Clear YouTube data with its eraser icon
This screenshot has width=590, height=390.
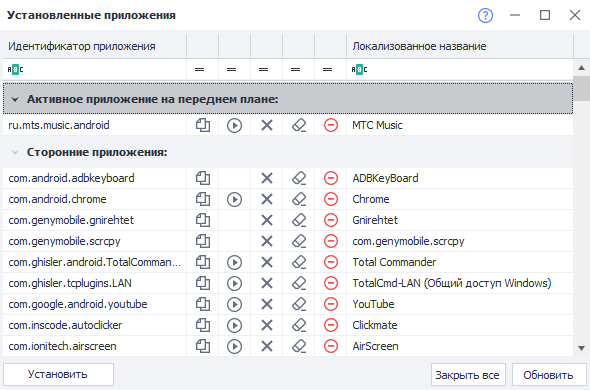pos(299,304)
